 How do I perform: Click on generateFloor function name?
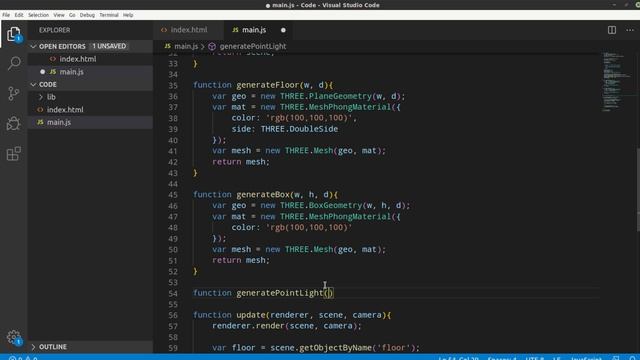click(x=268, y=85)
